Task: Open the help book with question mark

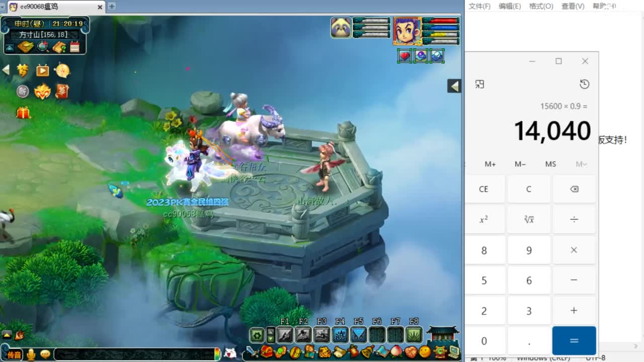Action: 59,47
